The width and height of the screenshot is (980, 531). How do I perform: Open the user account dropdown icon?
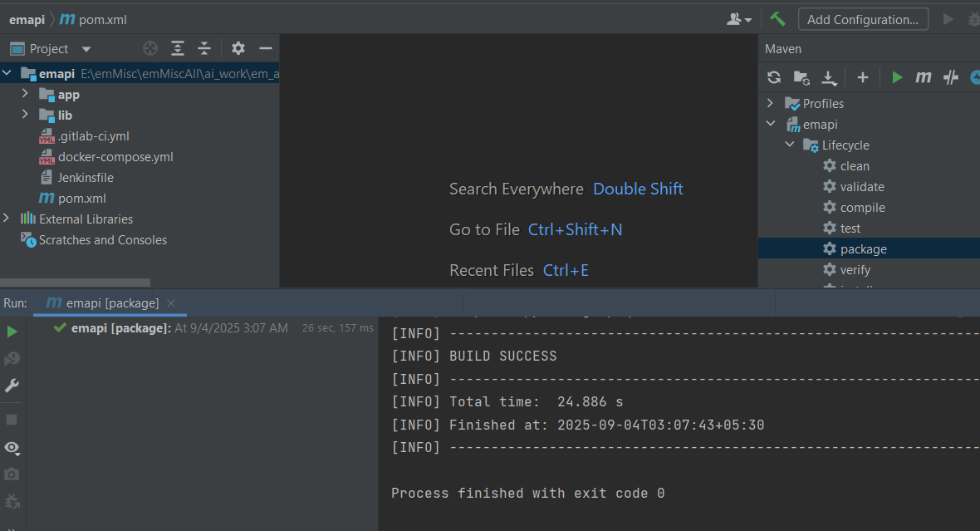[x=739, y=19]
